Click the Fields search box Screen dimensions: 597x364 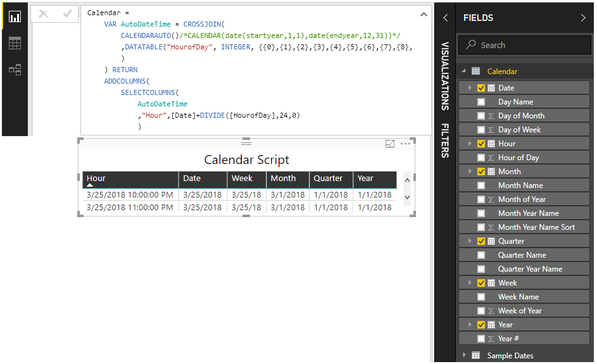point(525,45)
